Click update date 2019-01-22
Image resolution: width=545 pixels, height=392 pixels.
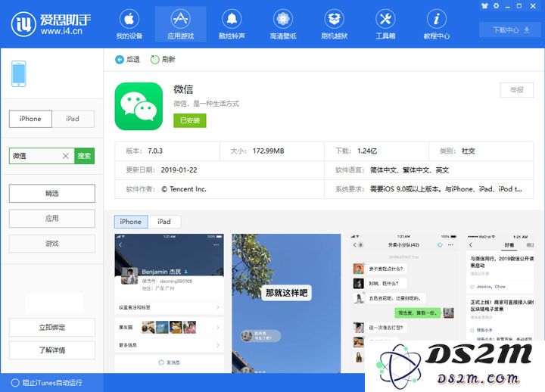coord(179,170)
